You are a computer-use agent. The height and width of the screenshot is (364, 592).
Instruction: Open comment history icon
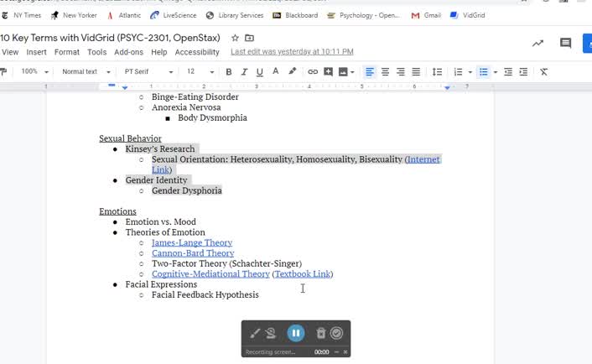tap(565, 44)
